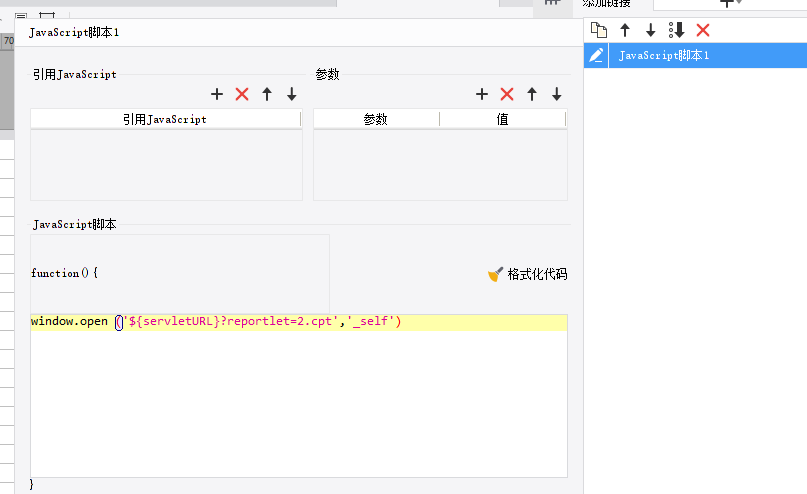Delete selected referenced JavaScript with red X
807x494 pixels.
click(x=242, y=94)
